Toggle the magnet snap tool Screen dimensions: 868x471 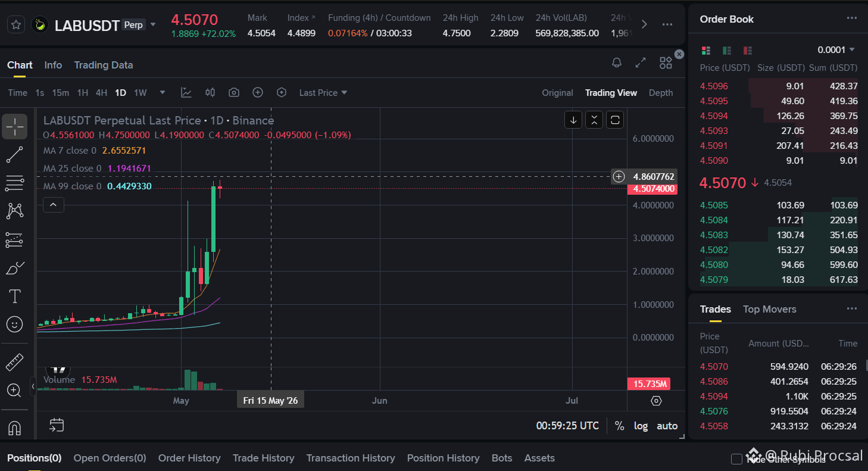(14, 427)
